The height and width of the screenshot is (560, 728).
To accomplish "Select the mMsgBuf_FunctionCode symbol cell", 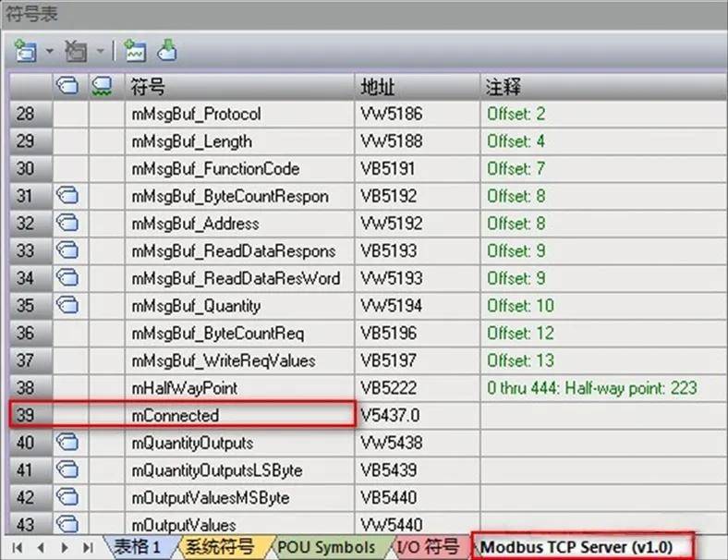I will tap(239, 168).
